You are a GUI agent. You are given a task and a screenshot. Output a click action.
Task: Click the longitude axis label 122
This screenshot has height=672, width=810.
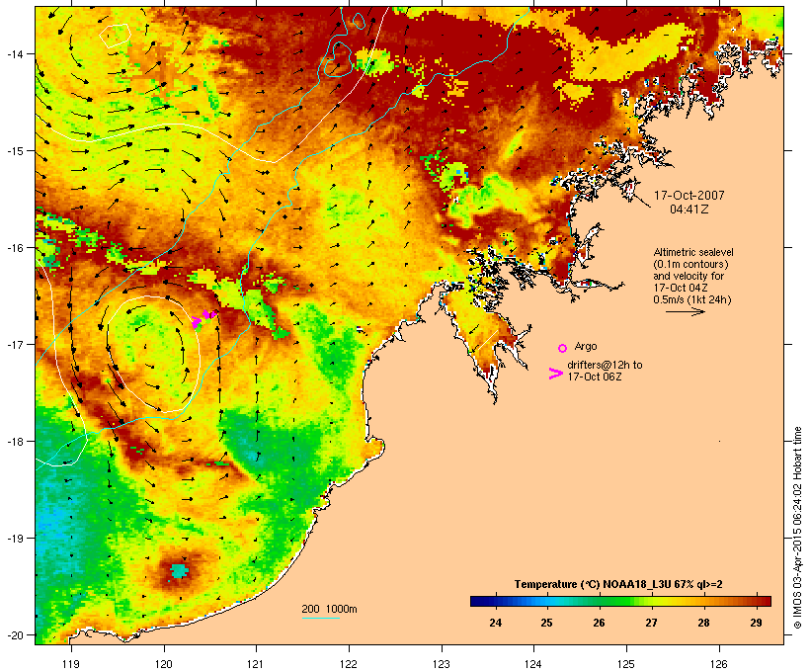[x=349, y=664]
